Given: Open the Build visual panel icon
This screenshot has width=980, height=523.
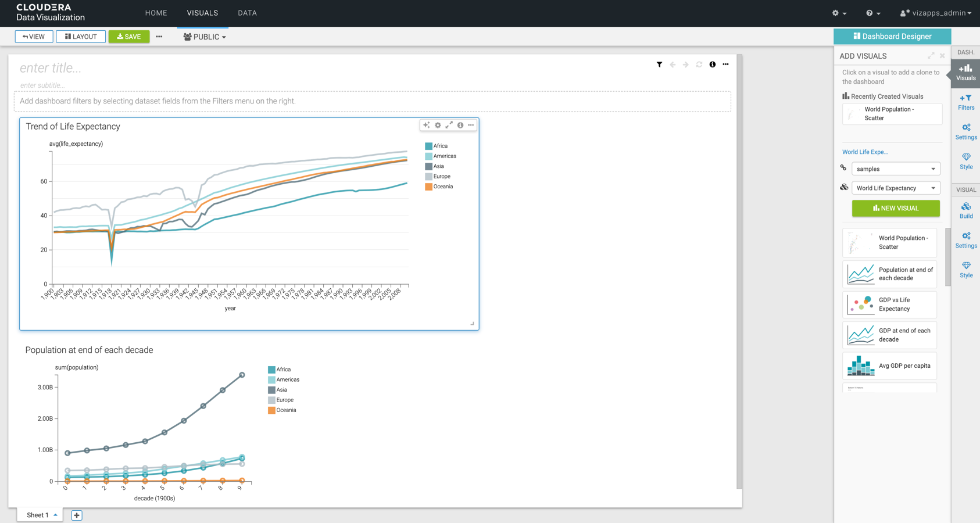Looking at the screenshot, I should point(965,211).
